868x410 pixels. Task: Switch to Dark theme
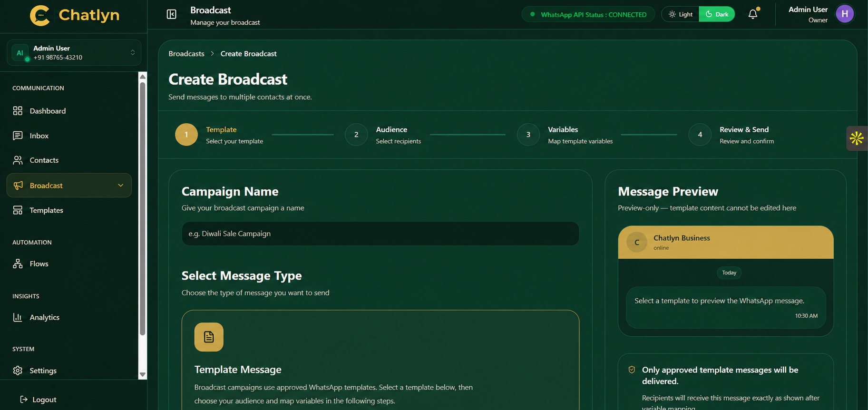[717, 14]
